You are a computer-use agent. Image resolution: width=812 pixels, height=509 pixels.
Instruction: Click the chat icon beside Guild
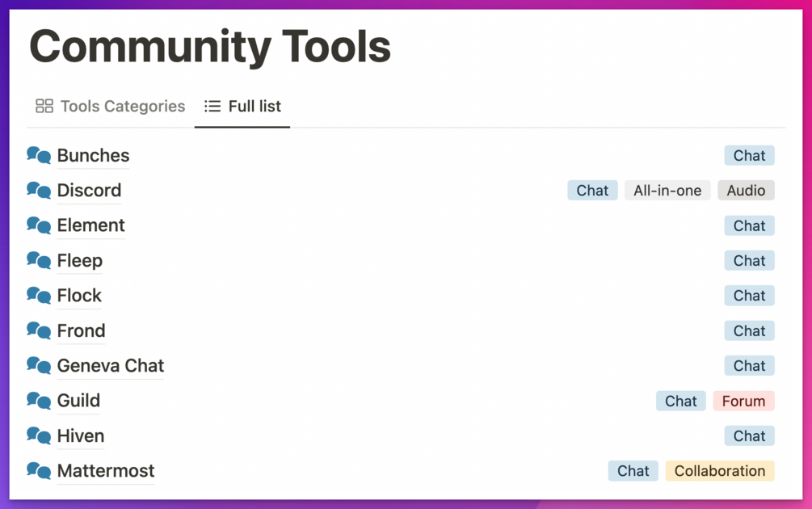(x=39, y=401)
